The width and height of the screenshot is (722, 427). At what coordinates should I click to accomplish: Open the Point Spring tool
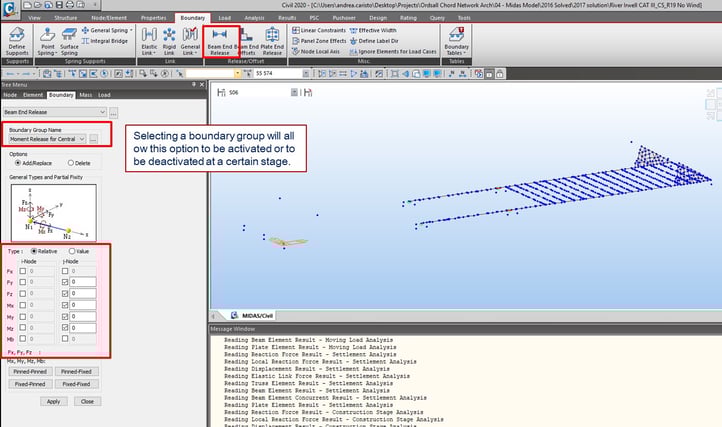click(x=47, y=41)
